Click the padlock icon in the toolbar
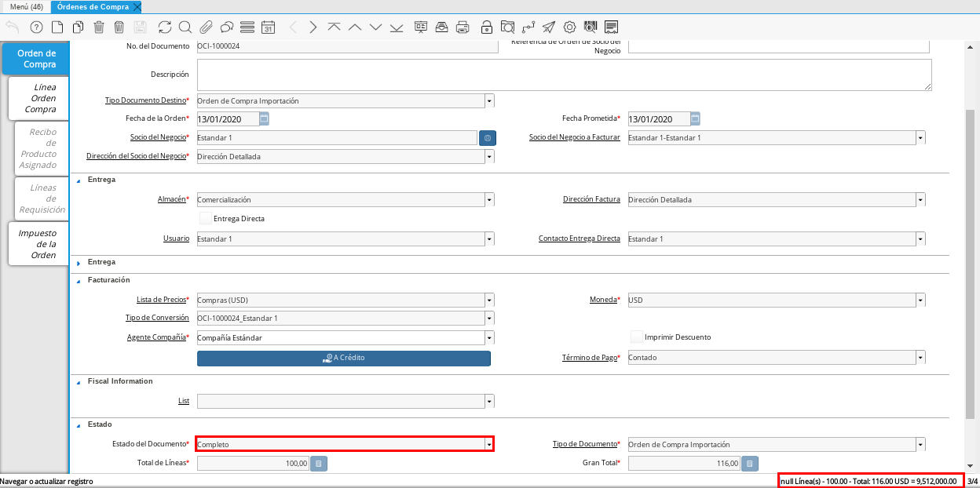 487,27
